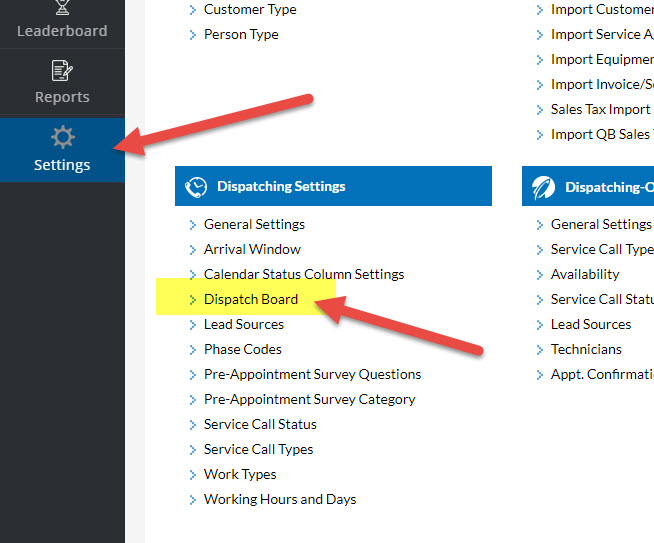The height and width of the screenshot is (543, 654).
Task: Go to Service Call Status
Action: pyautogui.click(x=260, y=424)
